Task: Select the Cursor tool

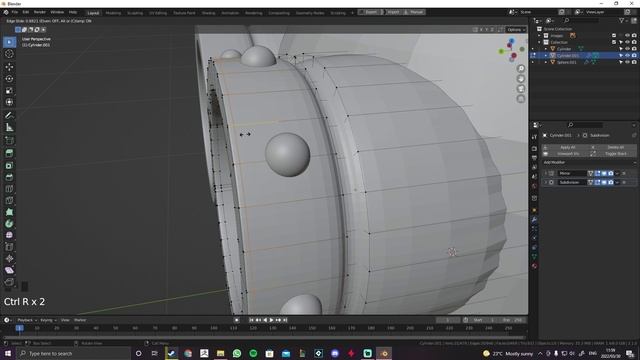Action: (9, 54)
